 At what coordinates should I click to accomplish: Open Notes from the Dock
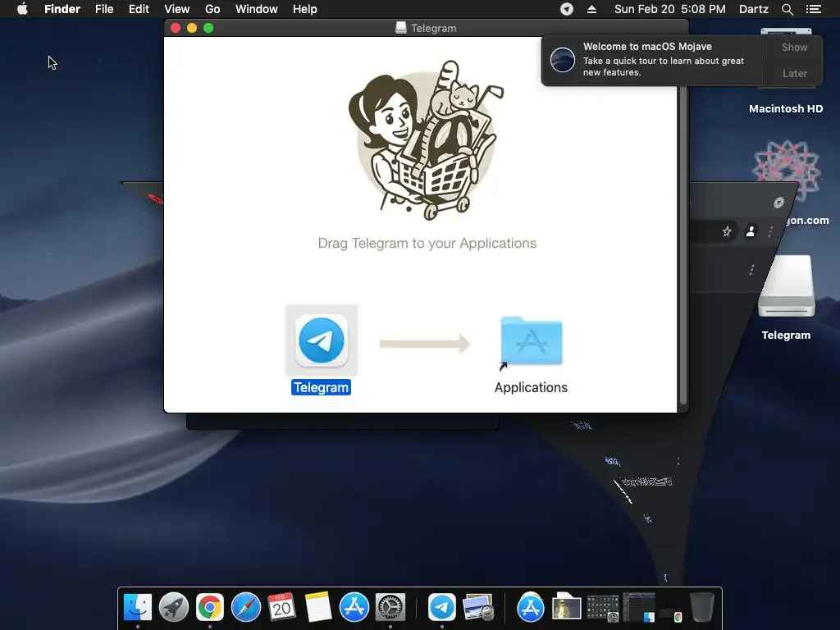click(x=318, y=608)
